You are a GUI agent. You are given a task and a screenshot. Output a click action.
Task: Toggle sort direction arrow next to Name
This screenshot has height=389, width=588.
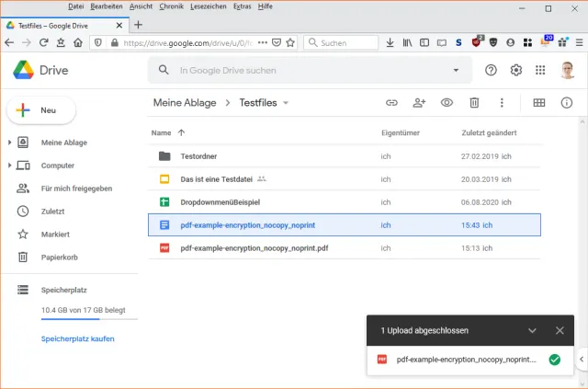181,133
